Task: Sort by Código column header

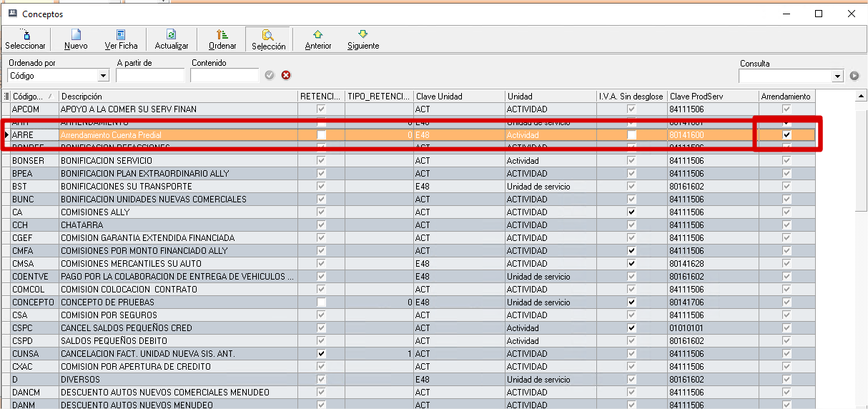Action: click(34, 96)
